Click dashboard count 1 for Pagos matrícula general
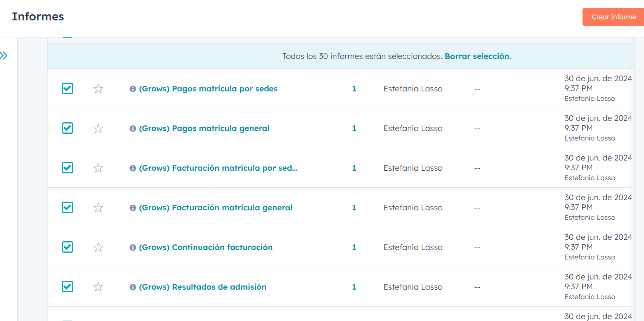 point(354,128)
